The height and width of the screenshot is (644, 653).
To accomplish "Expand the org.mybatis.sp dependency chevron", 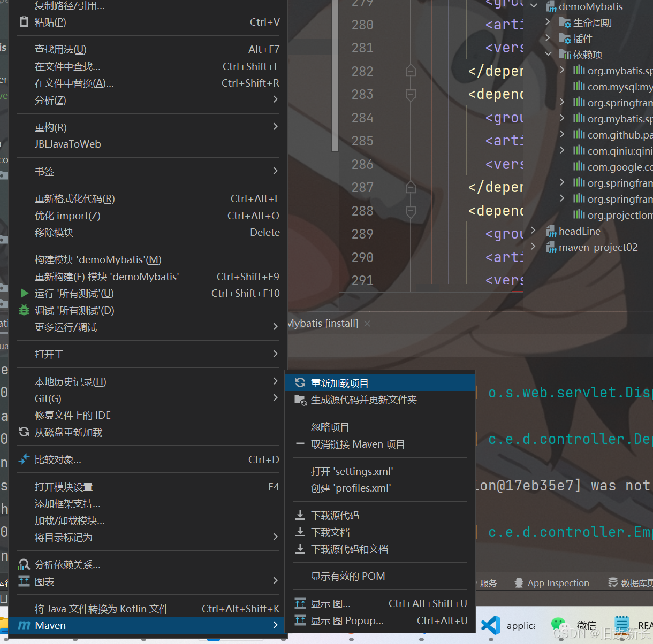I will pos(561,70).
